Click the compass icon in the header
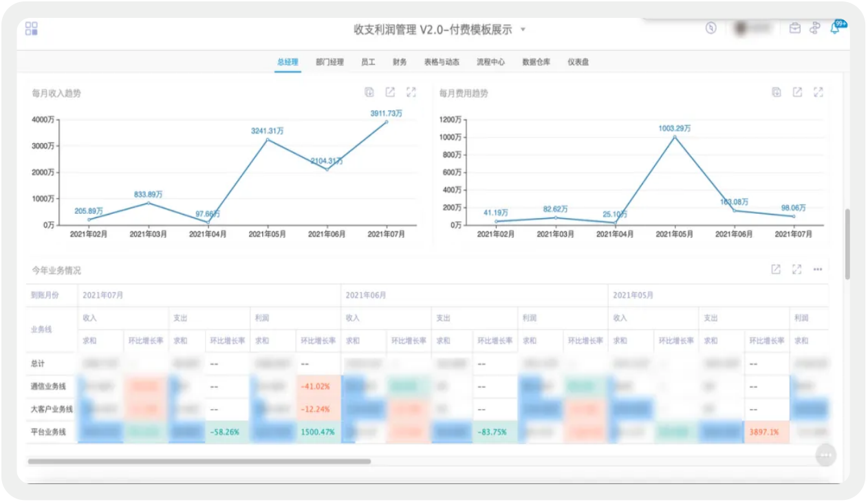The height and width of the screenshot is (502, 868). tap(711, 28)
